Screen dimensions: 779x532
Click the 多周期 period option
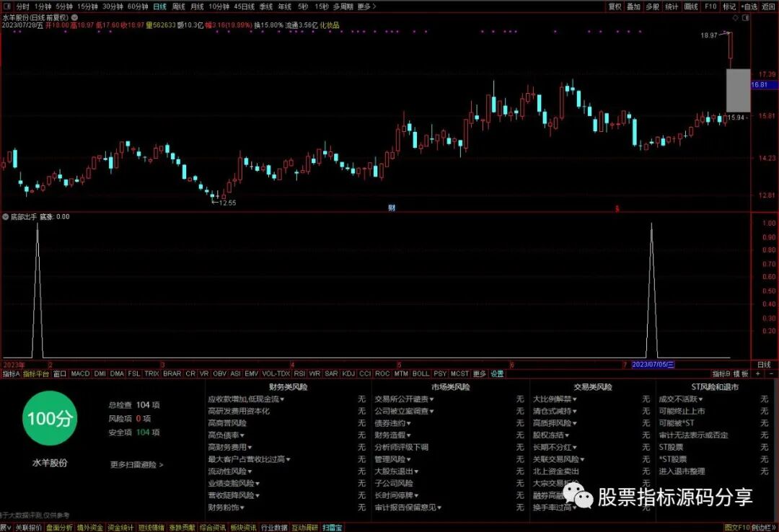coord(343,6)
